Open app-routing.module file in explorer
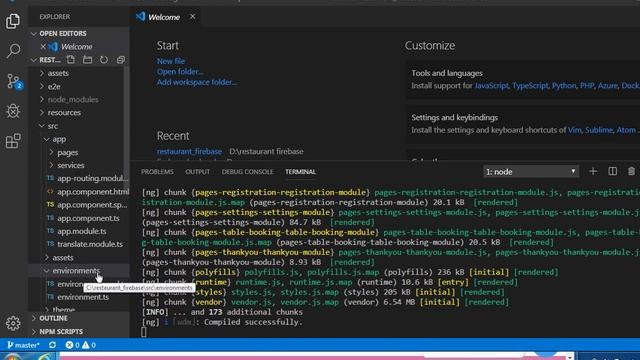Screen dimensions: 640x360 point(88,178)
